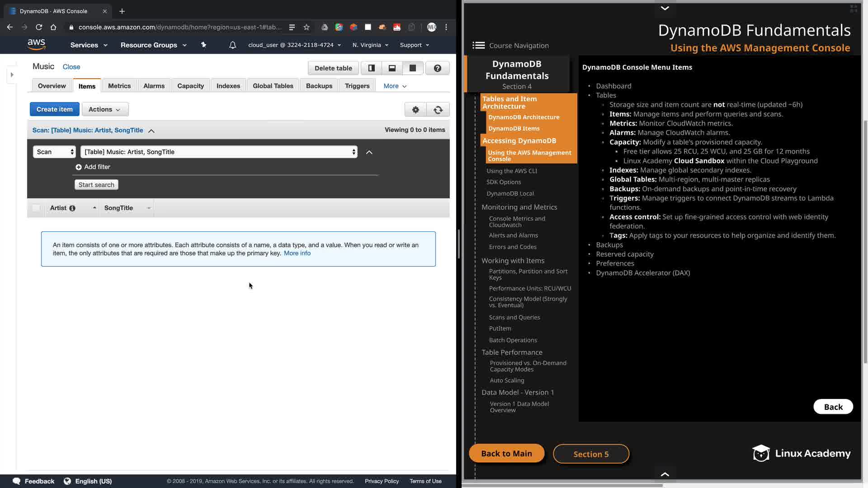The height and width of the screenshot is (488, 868).
Task: Expand the left navigation pane arrow
Action: point(12,75)
